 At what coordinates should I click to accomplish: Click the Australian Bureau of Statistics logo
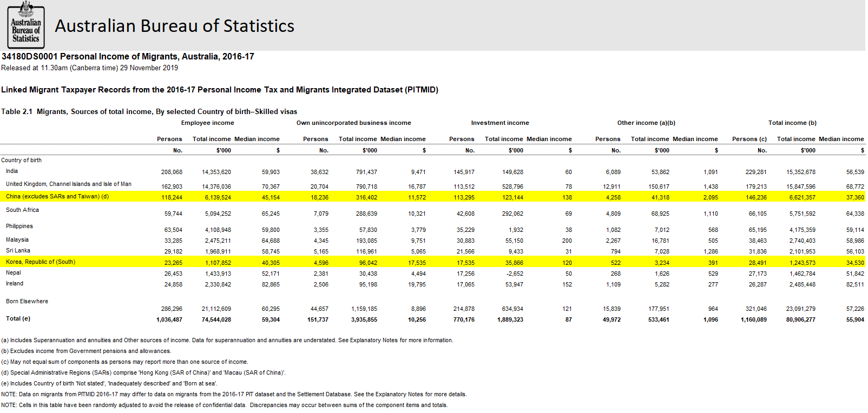26,25
